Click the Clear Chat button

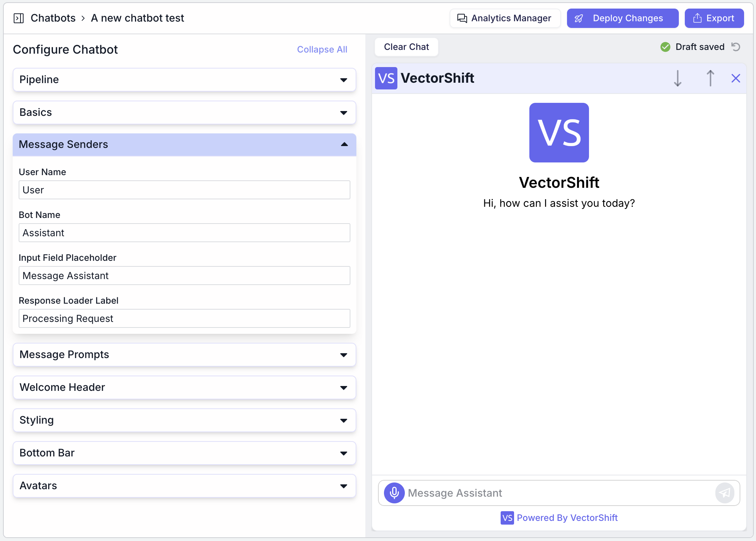coord(406,47)
